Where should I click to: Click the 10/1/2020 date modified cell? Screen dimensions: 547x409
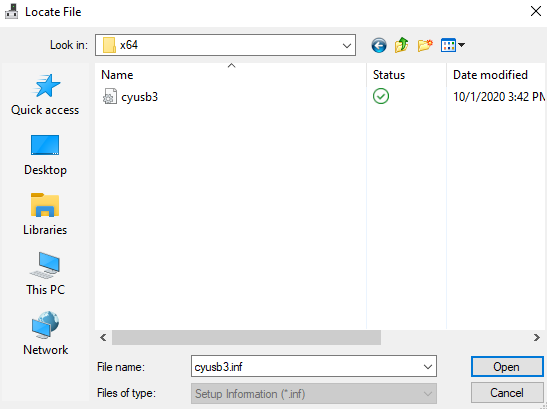click(x=499, y=97)
